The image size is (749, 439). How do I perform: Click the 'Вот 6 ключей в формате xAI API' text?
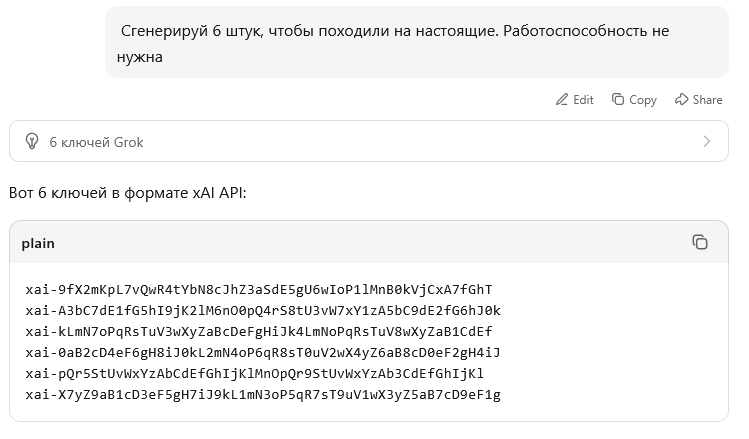pyautogui.click(x=128, y=193)
